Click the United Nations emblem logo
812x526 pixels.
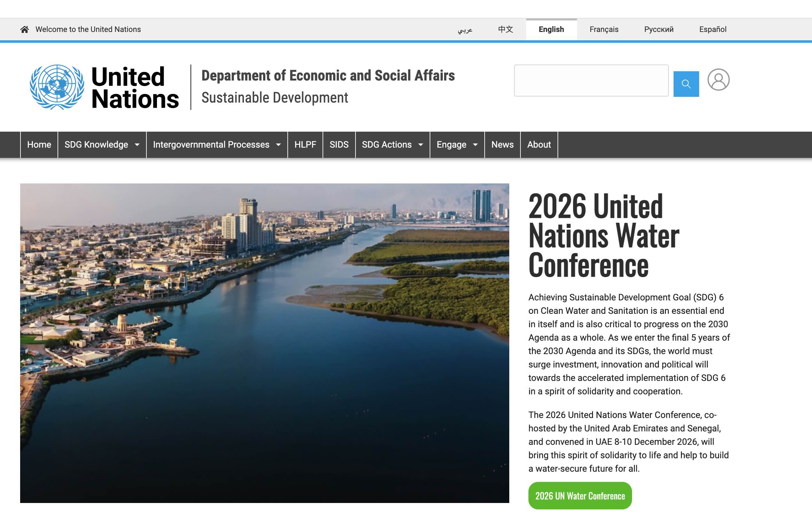pyautogui.click(x=57, y=87)
